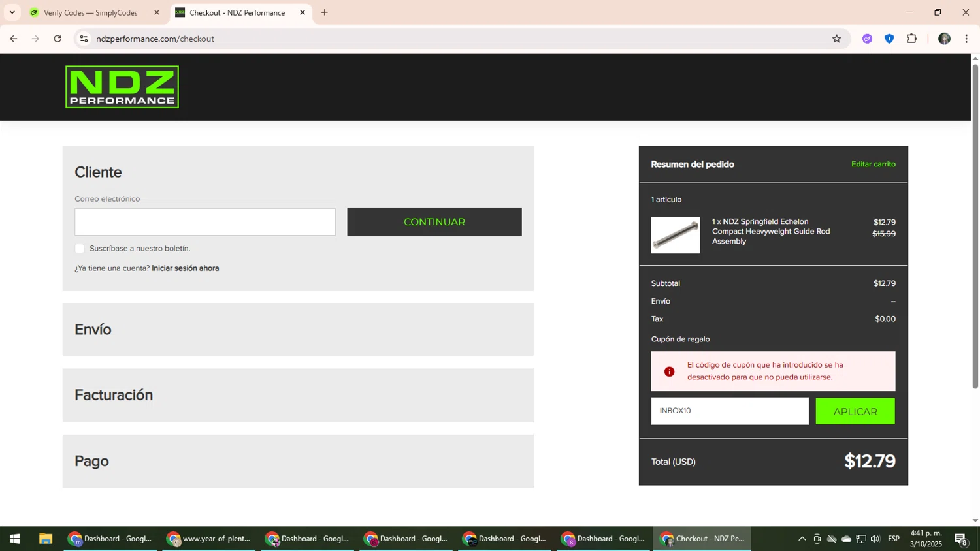This screenshot has height=551, width=980.
Task: Click the Envío section heading
Action: [x=93, y=330]
